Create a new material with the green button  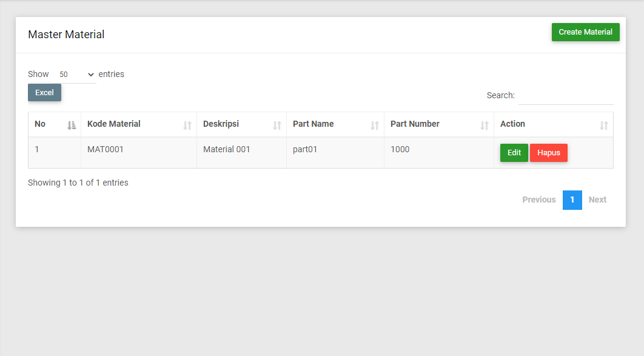point(585,32)
